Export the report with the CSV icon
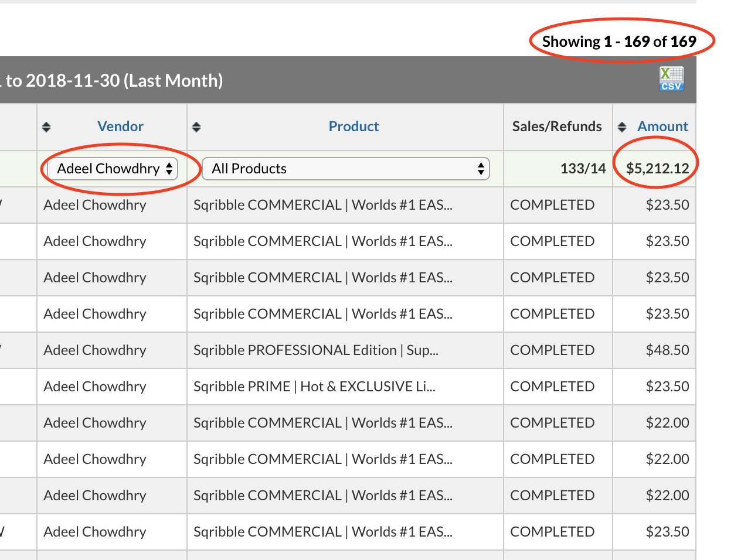This screenshot has height=560, width=734. [x=671, y=79]
